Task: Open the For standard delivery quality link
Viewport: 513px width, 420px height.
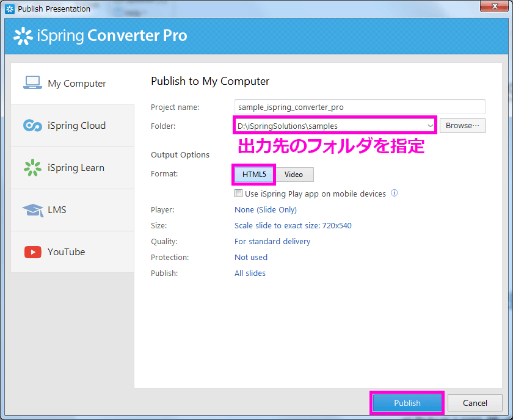Action: tap(272, 241)
